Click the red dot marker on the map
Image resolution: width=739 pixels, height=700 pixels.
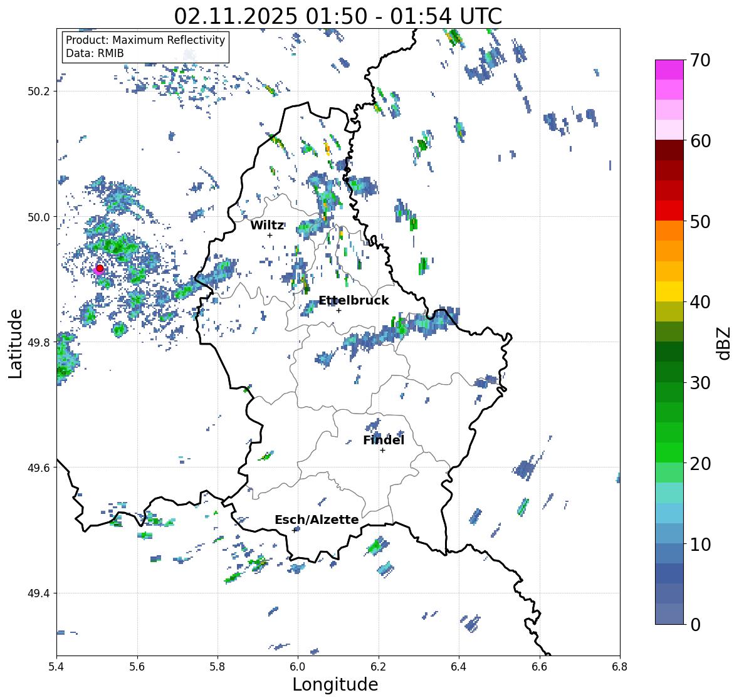[x=100, y=268]
